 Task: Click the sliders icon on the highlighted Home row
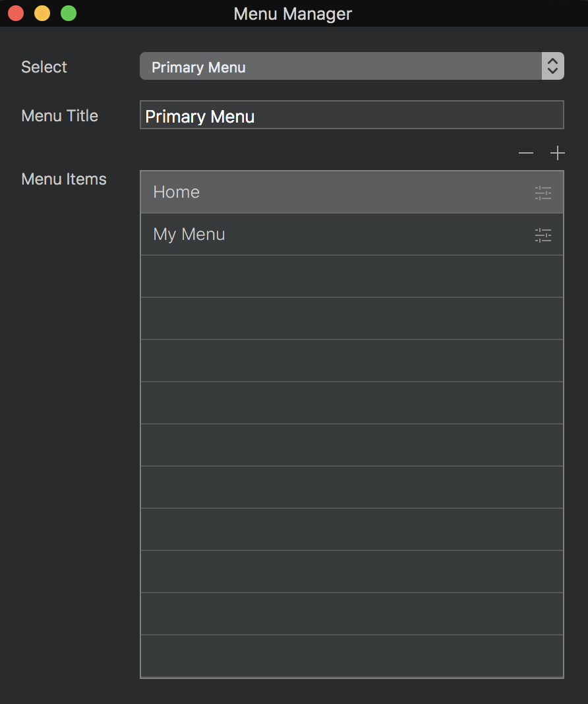click(543, 192)
